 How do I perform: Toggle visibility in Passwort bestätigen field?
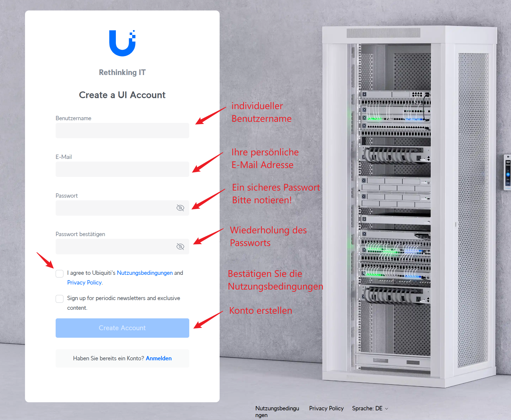pos(180,247)
